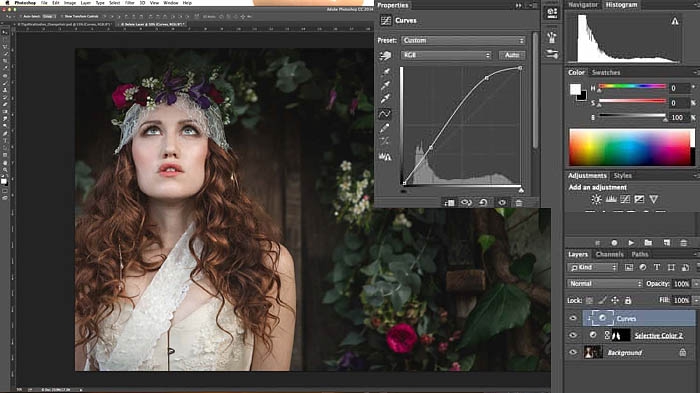Pick the black point eyedropper in Curves
The height and width of the screenshot is (393, 700).
(x=385, y=71)
